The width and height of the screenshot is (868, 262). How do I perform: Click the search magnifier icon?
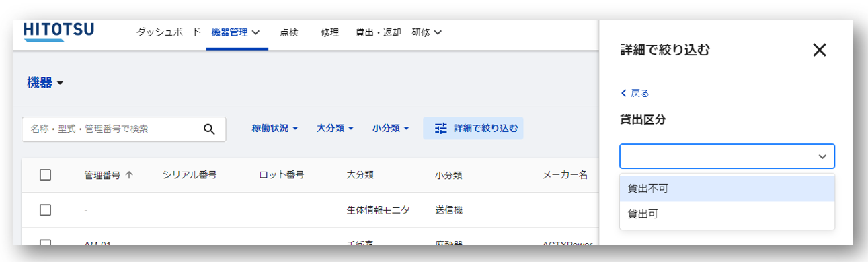pyautogui.click(x=209, y=129)
